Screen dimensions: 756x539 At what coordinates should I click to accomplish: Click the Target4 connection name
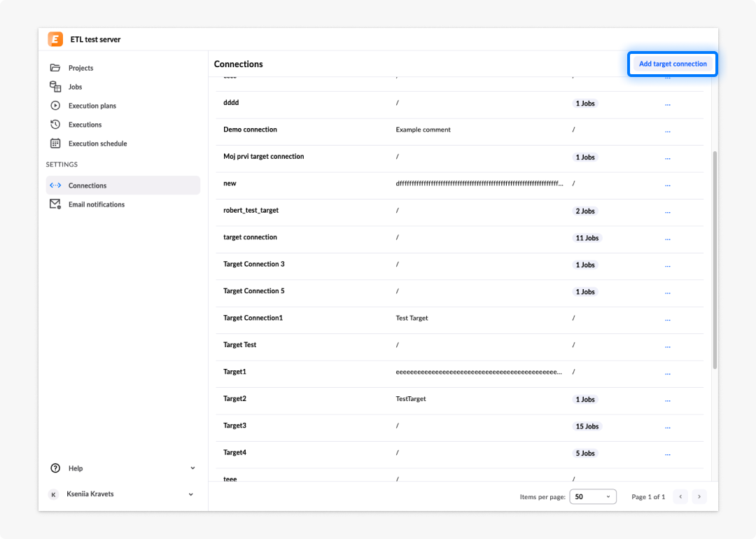[234, 452]
